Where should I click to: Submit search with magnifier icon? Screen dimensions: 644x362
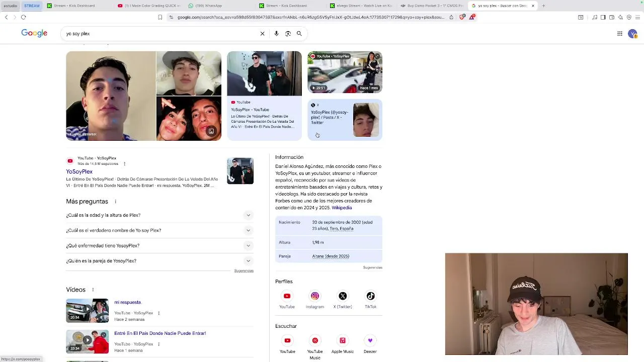pyautogui.click(x=299, y=34)
